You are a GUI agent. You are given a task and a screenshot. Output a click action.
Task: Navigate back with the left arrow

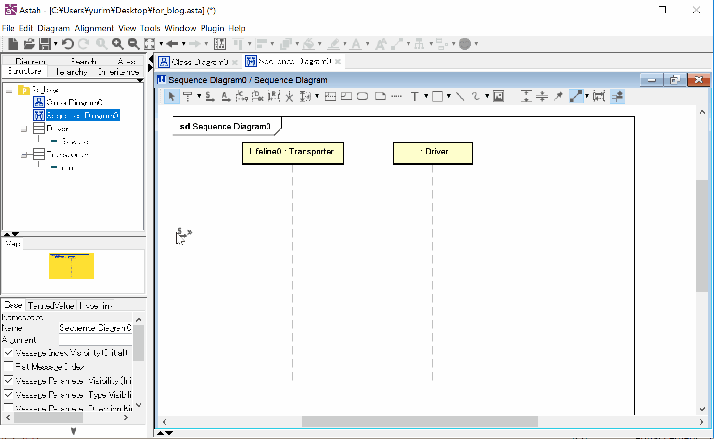pos(172,44)
